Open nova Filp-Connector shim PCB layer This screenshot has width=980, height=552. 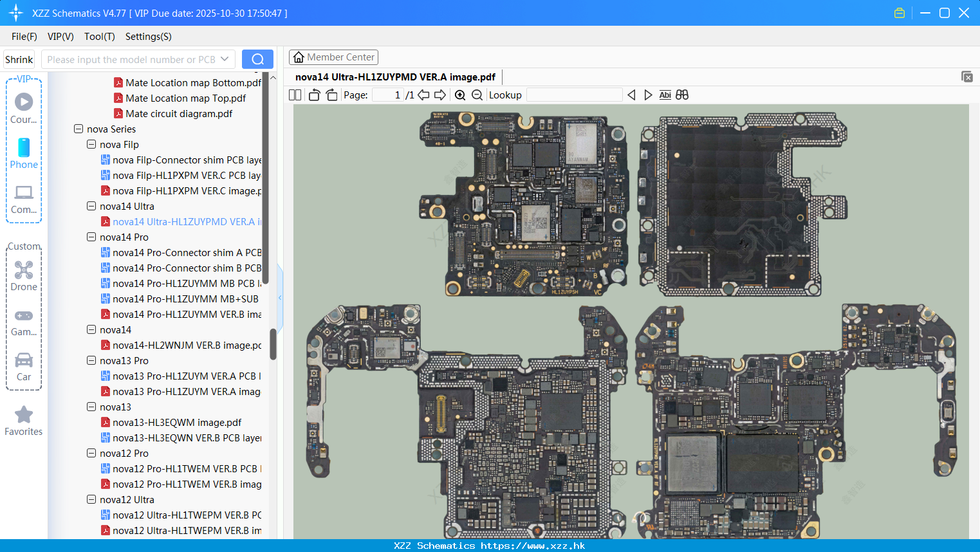point(181,160)
